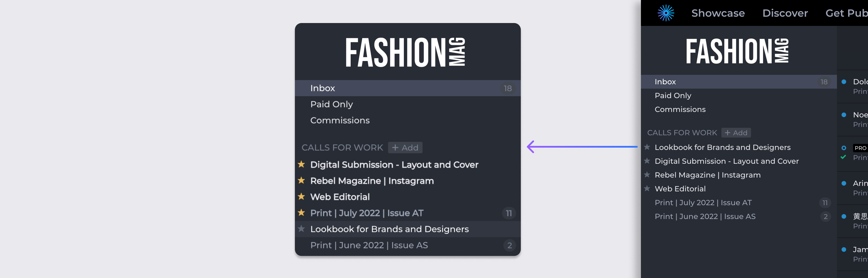This screenshot has width=868, height=278.
Task: Click the green checkmark beside PRO submission
Action: pyautogui.click(x=843, y=157)
